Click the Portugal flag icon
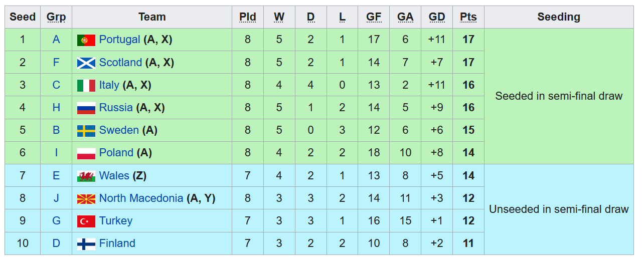This screenshot has width=644, height=263. (x=86, y=40)
